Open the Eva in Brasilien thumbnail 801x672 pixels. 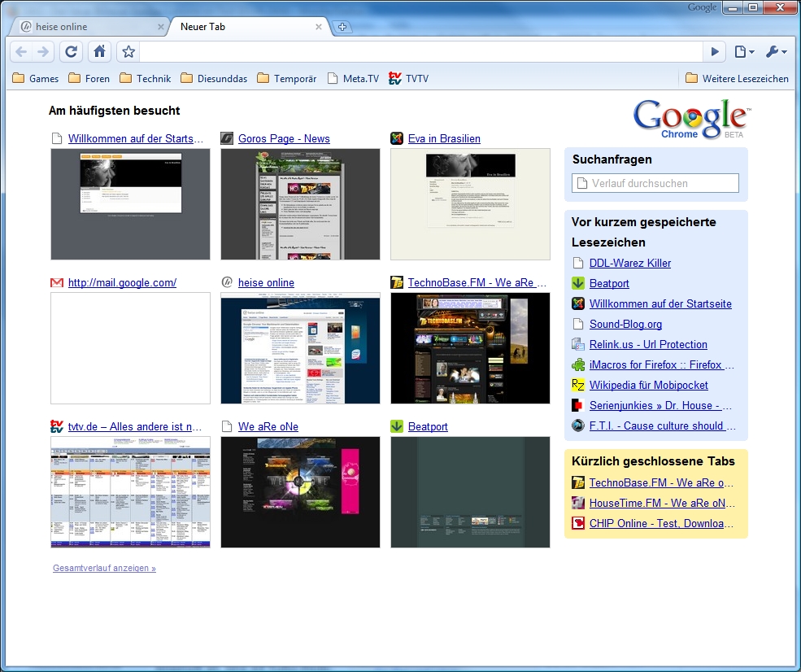471,204
